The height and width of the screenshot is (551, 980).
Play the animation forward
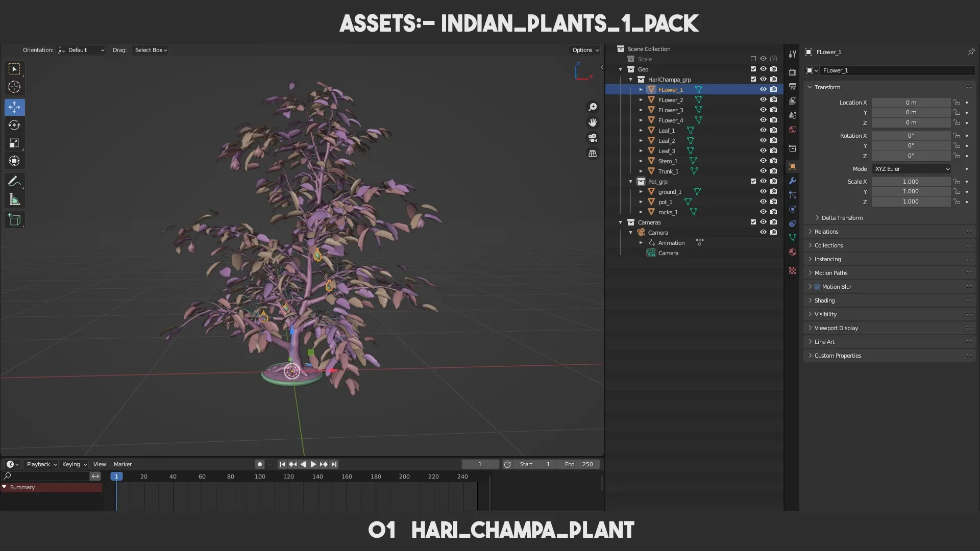coord(313,464)
